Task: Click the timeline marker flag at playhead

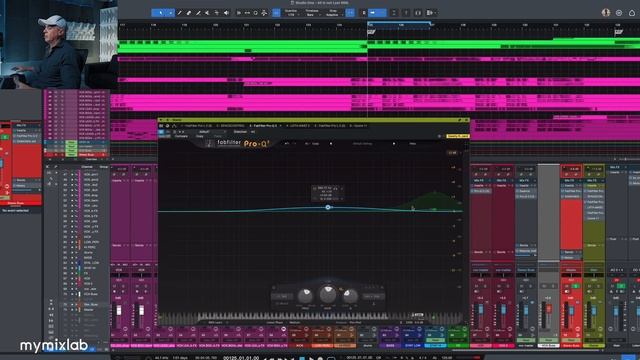Action: click(371, 31)
